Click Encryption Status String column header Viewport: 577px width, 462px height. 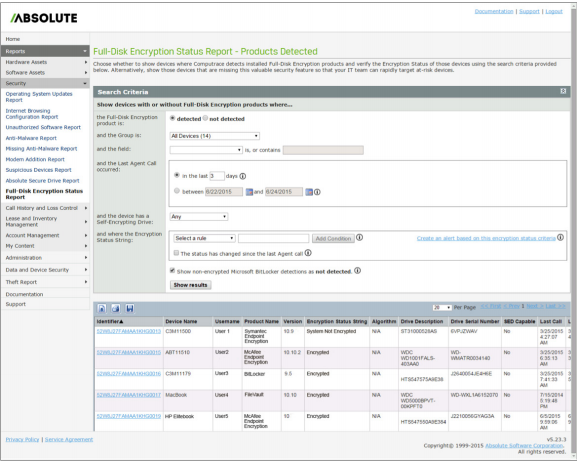click(337, 321)
